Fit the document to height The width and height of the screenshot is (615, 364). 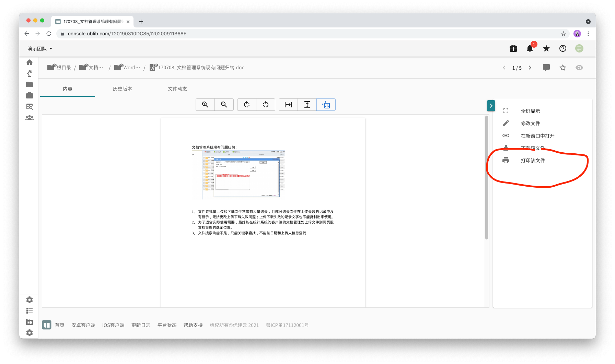tap(307, 105)
